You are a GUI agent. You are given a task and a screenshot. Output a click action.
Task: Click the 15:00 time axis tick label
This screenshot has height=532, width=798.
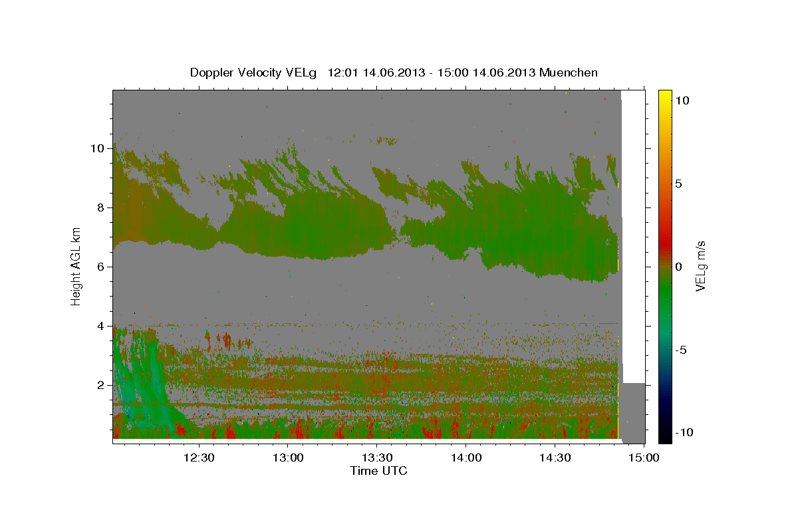644,458
